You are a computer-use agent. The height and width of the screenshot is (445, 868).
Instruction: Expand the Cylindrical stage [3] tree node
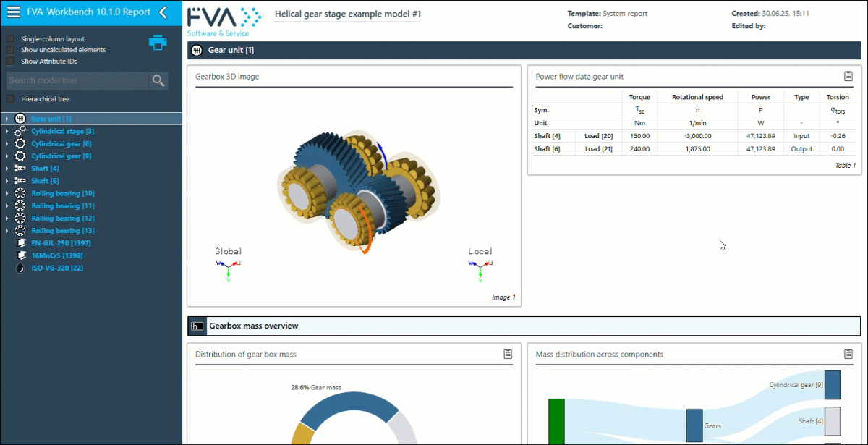click(x=7, y=132)
